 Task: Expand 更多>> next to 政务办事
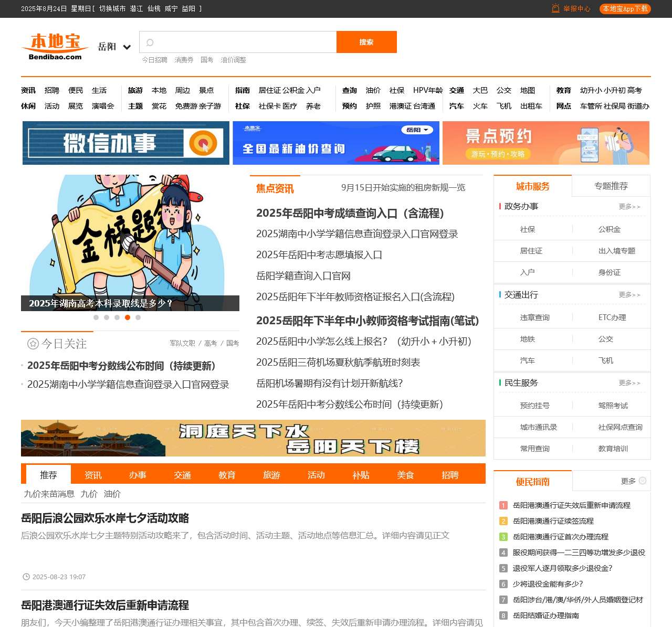click(631, 207)
